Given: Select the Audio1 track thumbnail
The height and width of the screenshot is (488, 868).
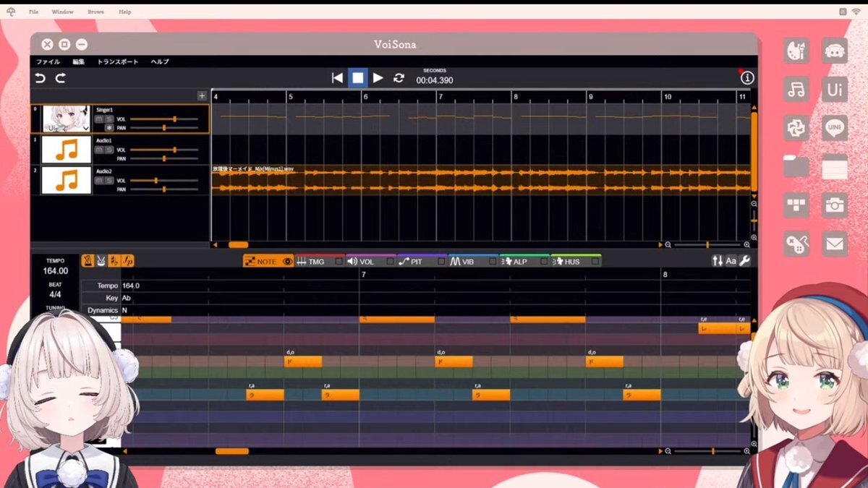Looking at the screenshot, I should [67, 150].
